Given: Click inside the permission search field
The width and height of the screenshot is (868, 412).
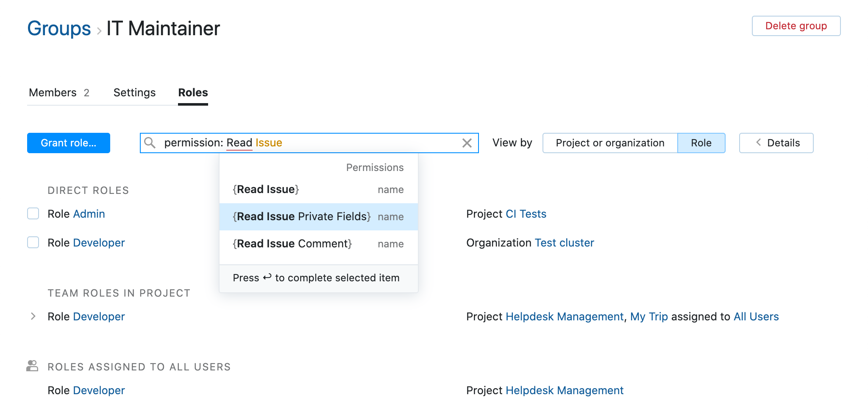Looking at the screenshot, I should point(297,143).
